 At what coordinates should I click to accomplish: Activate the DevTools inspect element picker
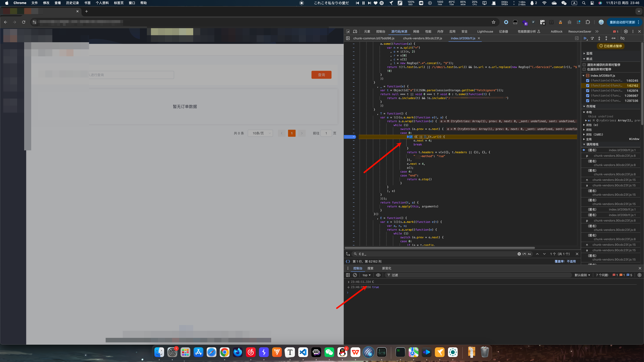(x=348, y=31)
